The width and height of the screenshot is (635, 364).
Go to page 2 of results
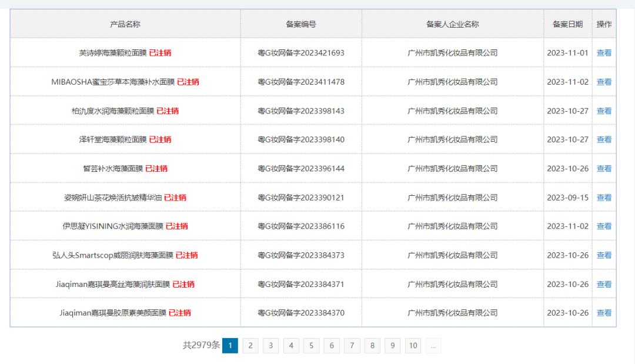250,346
